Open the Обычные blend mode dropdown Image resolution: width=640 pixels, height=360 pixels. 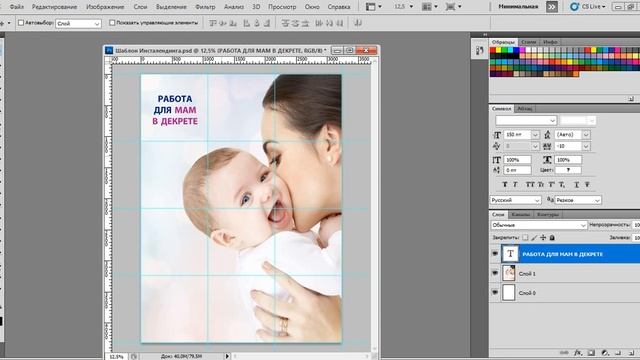pos(538,225)
